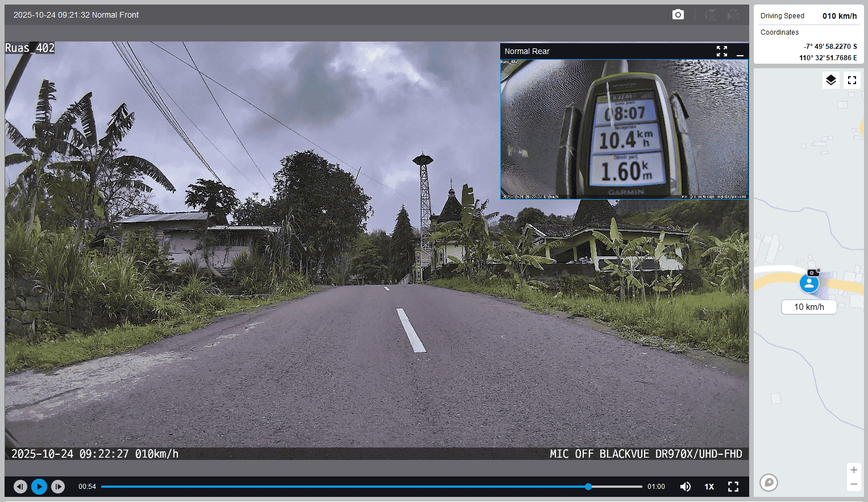The image size is (868, 502).
Task: Select the vehicle position marker on map
Action: (809, 283)
